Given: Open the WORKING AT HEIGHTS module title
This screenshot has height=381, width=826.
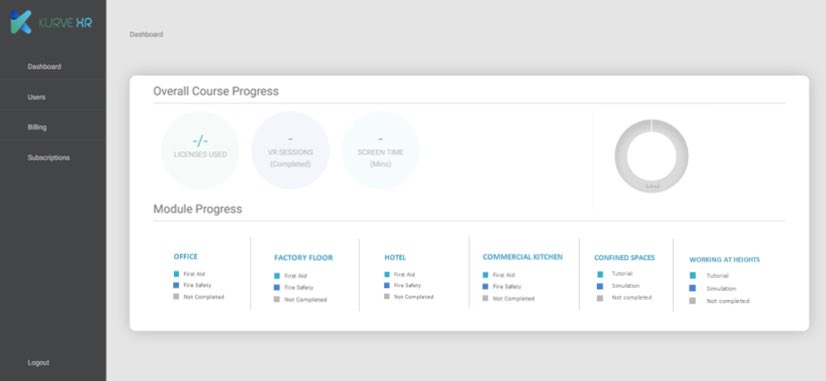Looking at the screenshot, I should point(724,260).
